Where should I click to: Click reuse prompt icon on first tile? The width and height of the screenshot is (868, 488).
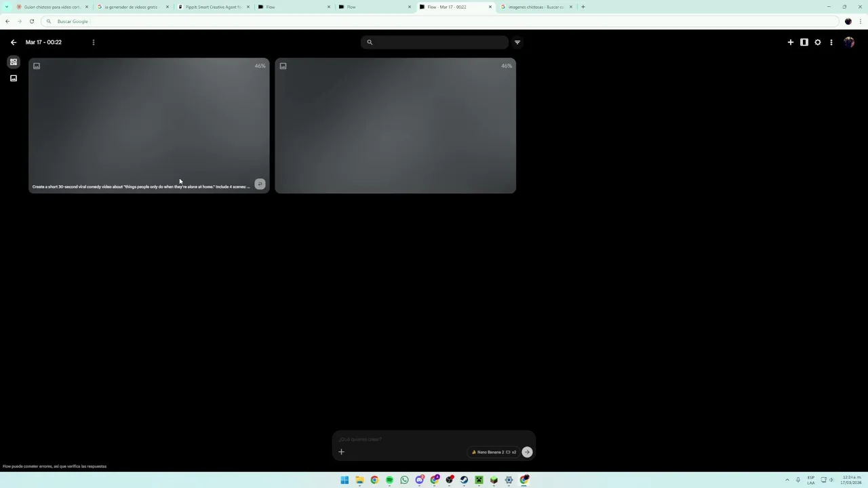(x=260, y=184)
